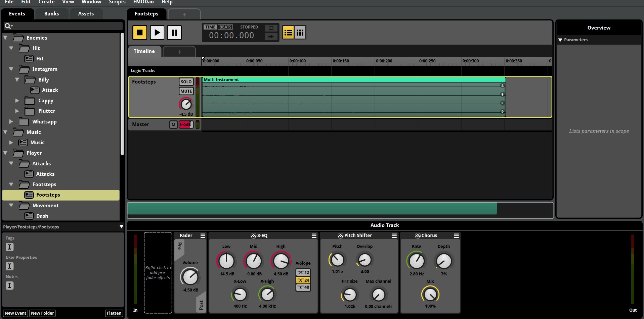Toggle SOLO on Footsteps track
644x319 pixels.
(186, 82)
